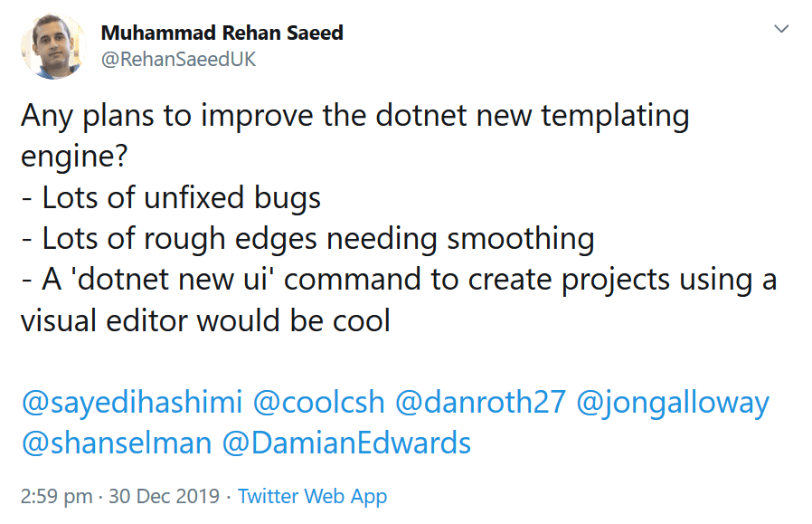Click the 'rough edges needing smoothing' line
This screenshot has width=812, height=524.
point(369,238)
